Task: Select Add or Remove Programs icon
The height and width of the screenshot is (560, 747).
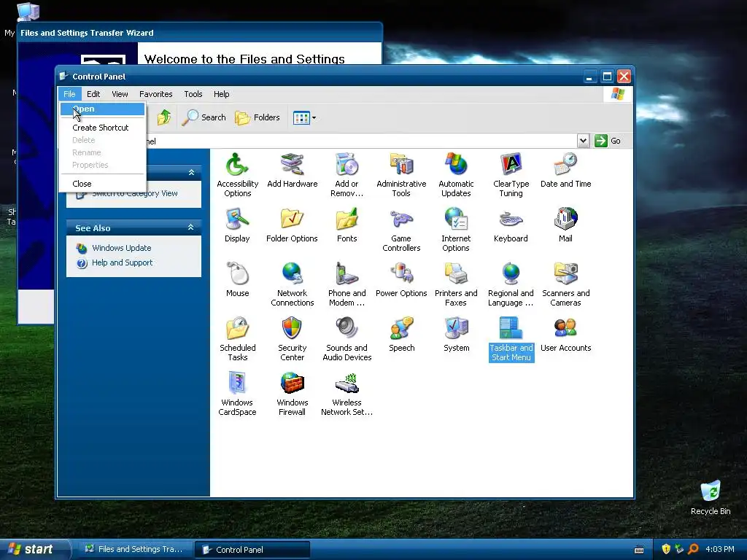Action: [347, 174]
